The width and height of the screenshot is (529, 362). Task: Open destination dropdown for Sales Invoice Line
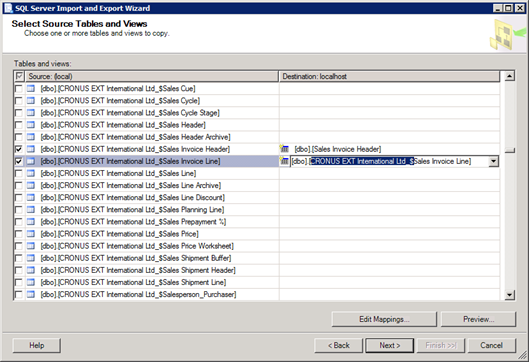(493, 161)
